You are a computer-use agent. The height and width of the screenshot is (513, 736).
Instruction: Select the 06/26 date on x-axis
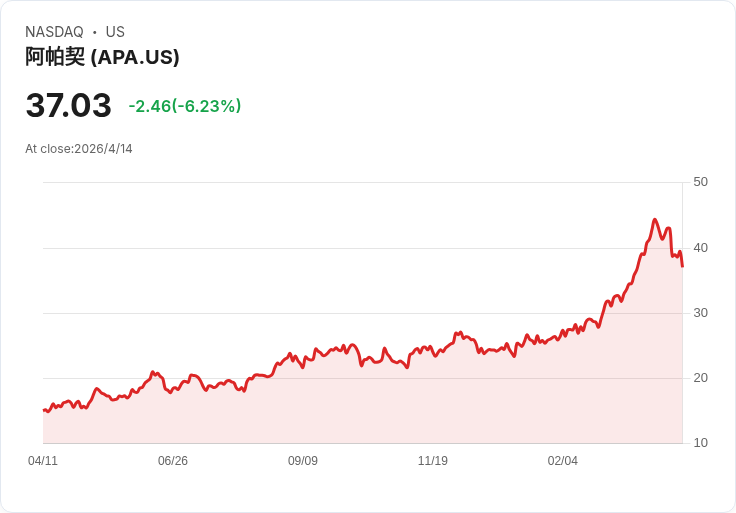(173, 461)
